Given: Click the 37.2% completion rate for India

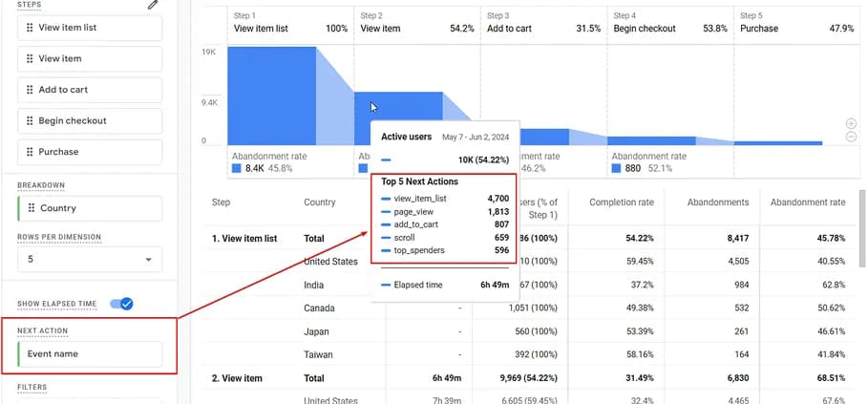Looking at the screenshot, I should 642,285.
